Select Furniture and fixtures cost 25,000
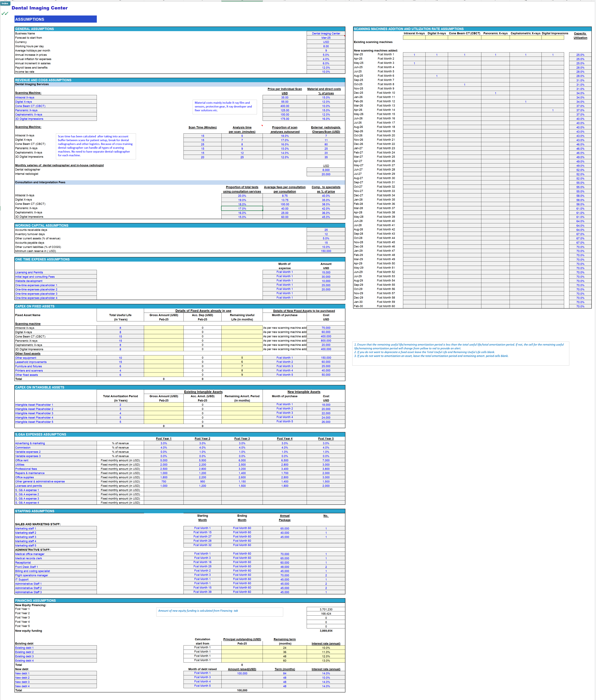This screenshot has height=700, width=596. [326, 366]
